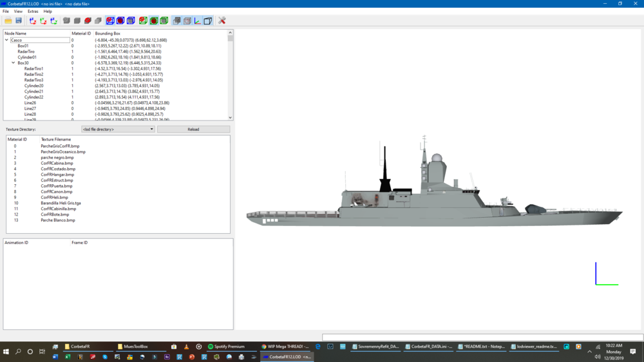Select the RadarTiro3 node

33,80
